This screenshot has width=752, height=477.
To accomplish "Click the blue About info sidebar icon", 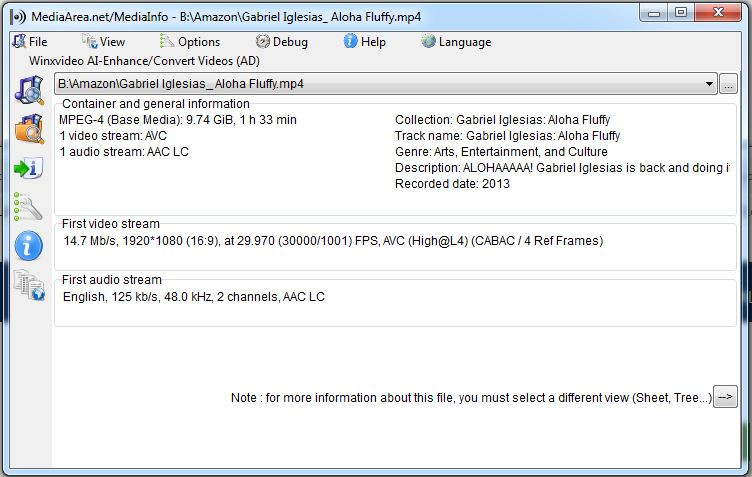I will [28, 246].
